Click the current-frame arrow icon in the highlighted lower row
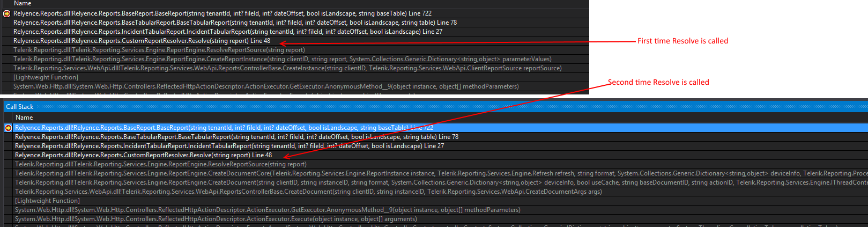The image size is (868, 227). pos(8,128)
